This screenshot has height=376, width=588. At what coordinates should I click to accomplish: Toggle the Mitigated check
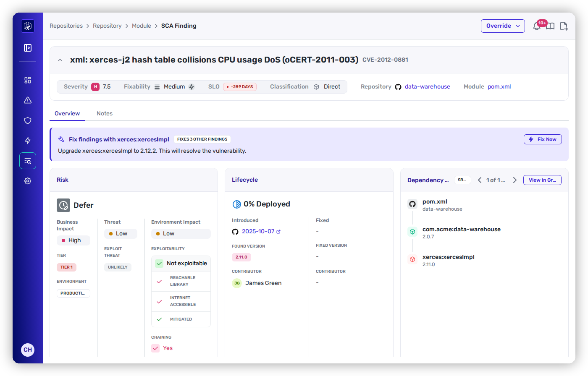tap(159, 319)
